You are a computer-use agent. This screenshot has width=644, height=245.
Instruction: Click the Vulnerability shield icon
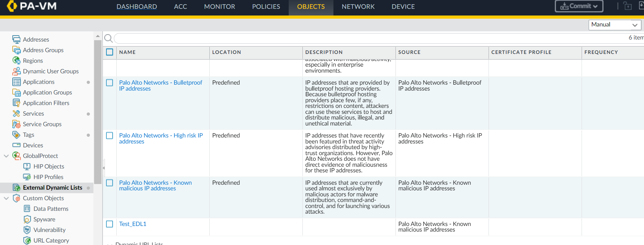pyautogui.click(x=27, y=230)
